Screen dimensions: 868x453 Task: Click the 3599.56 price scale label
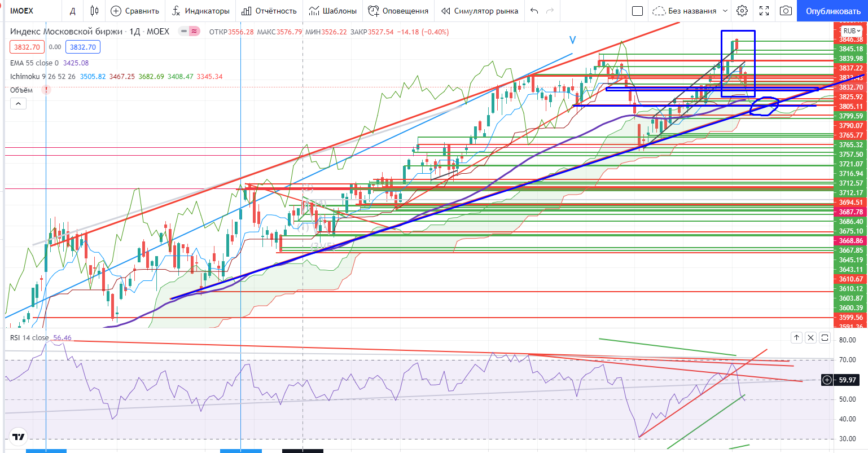click(x=851, y=318)
